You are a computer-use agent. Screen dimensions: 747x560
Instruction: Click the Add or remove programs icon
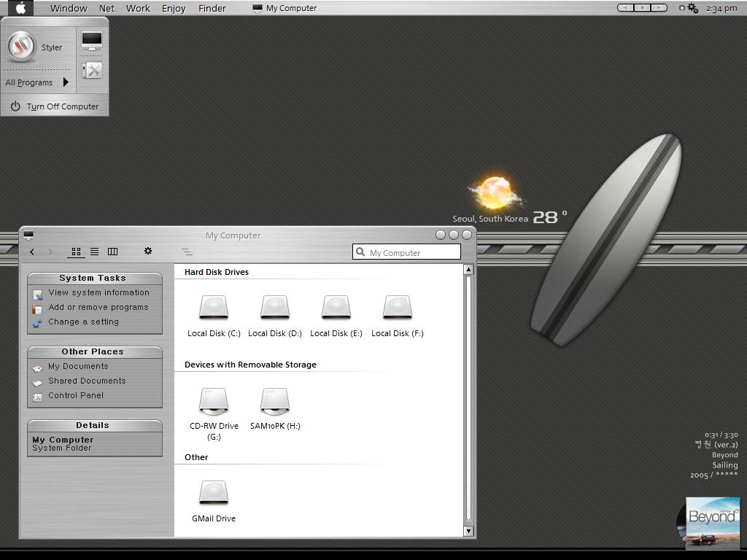(x=37, y=309)
